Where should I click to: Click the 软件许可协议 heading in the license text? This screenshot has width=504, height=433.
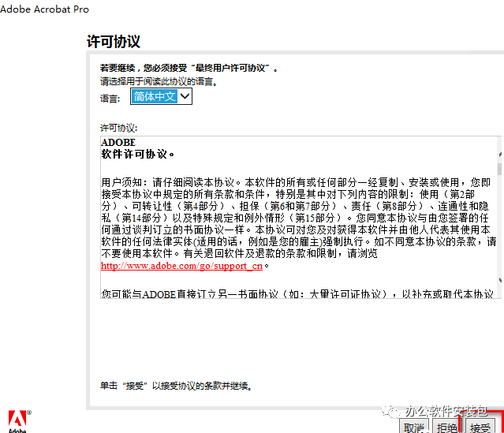coord(137,155)
